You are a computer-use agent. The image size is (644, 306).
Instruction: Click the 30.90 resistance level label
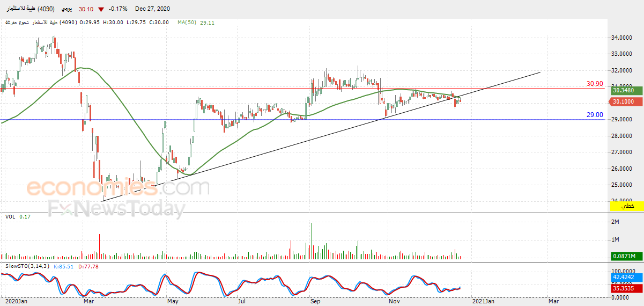tap(595, 84)
